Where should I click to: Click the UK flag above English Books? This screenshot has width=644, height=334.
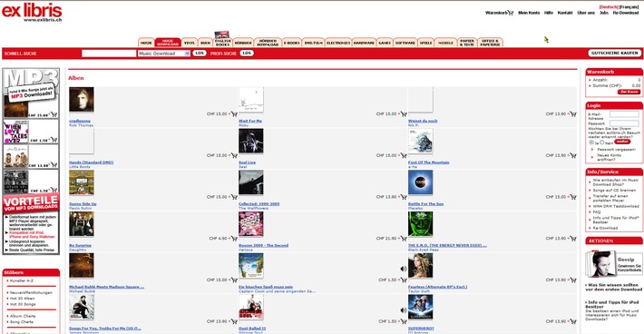point(222,34)
